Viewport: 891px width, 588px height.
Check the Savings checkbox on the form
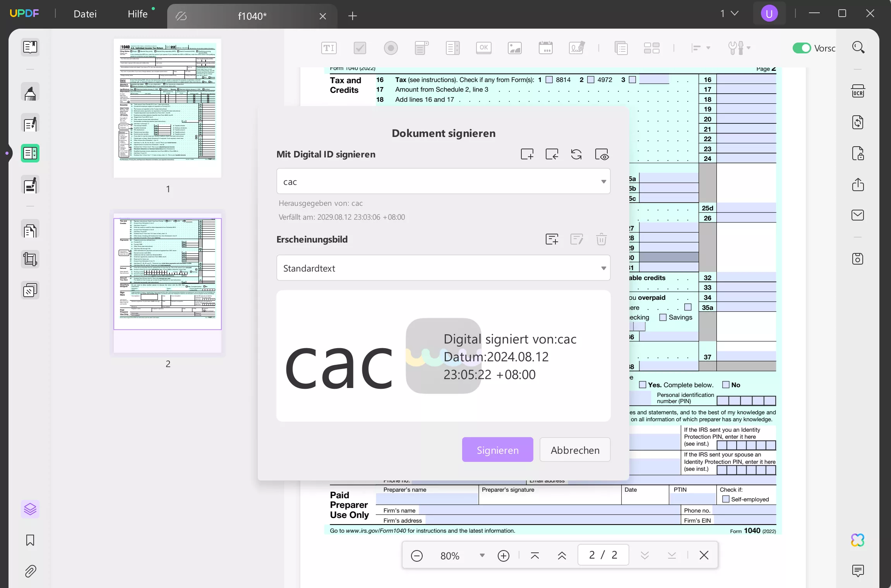(662, 317)
